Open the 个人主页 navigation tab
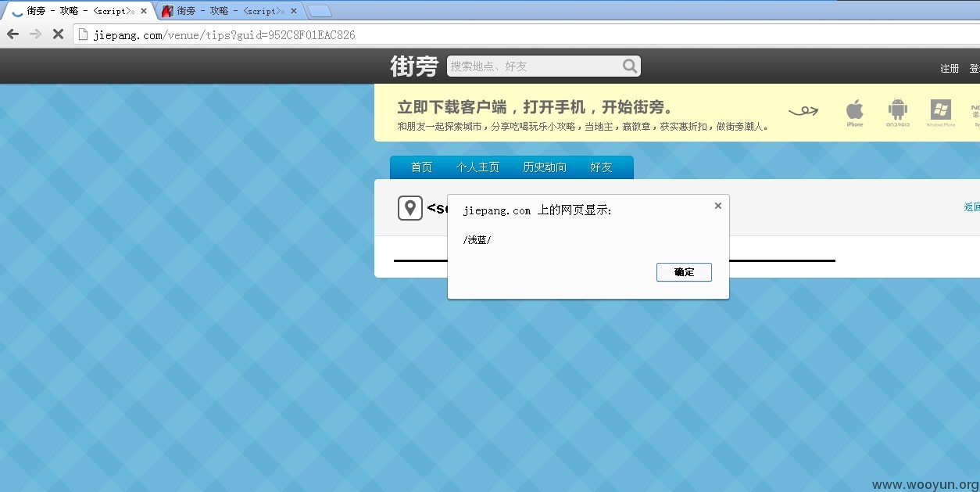Image resolution: width=980 pixels, height=492 pixels. (477, 167)
